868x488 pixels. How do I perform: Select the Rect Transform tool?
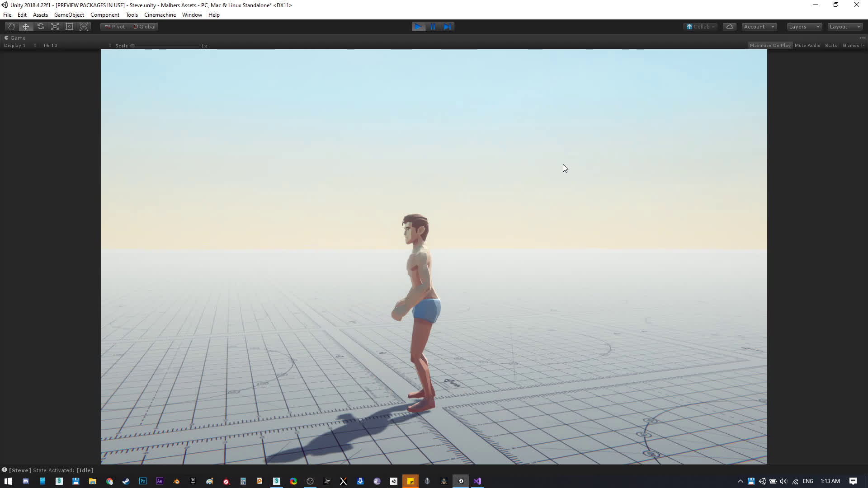[70, 27]
